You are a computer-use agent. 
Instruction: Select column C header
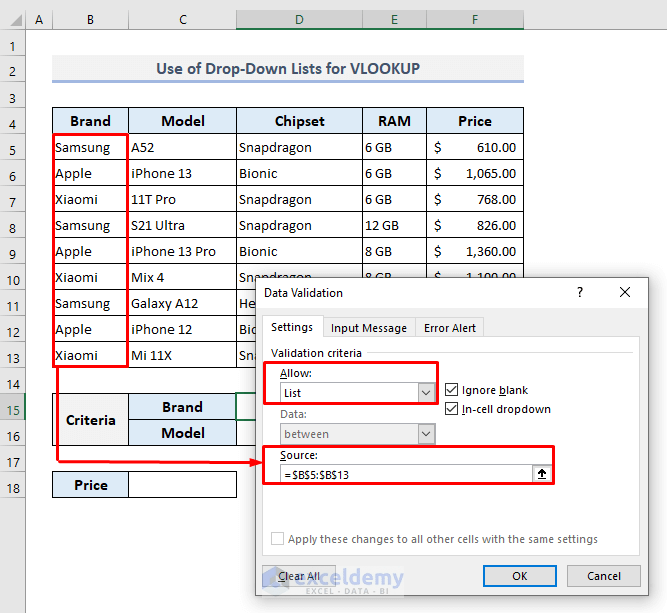(x=182, y=20)
